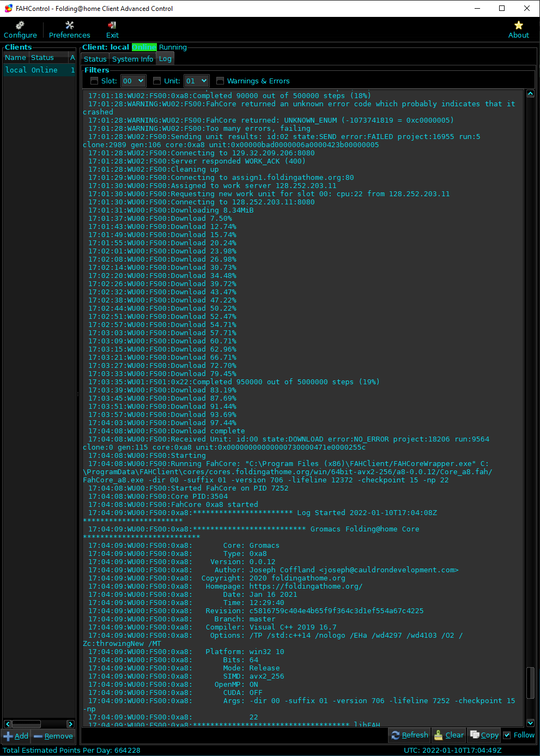Open the Slot number dropdown showing 00
540x756 pixels.
(133, 80)
